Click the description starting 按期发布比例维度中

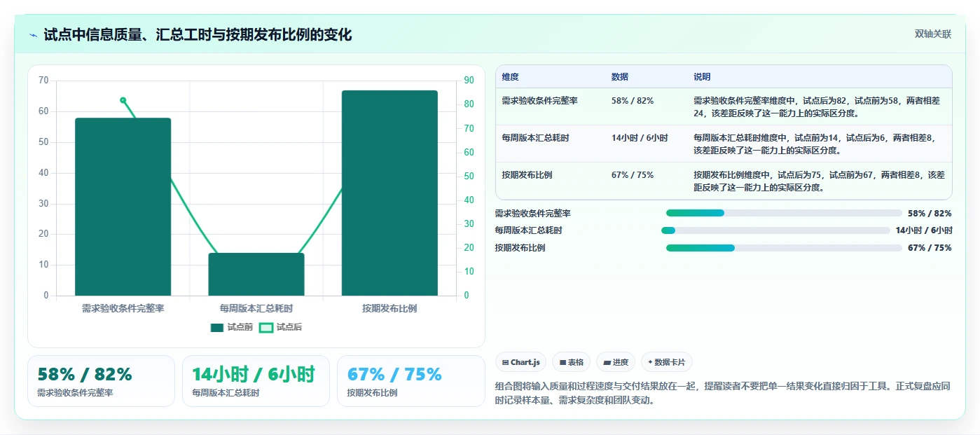[819, 181]
